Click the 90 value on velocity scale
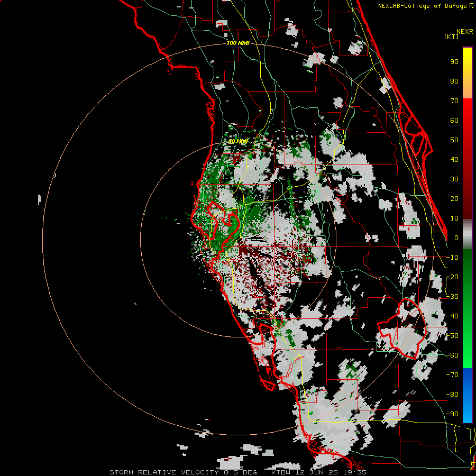The image size is (476, 476). click(454, 62)
